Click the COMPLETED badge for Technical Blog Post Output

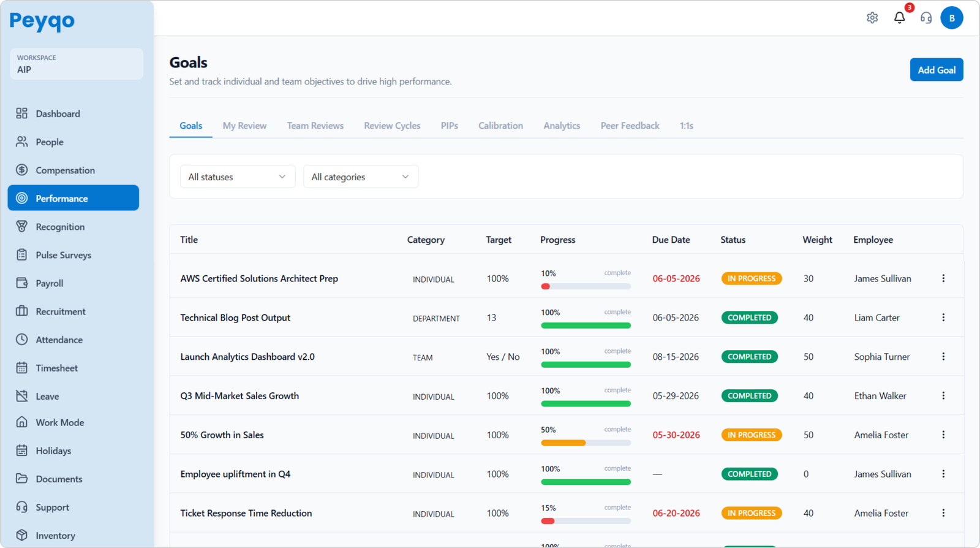(750, 318)
